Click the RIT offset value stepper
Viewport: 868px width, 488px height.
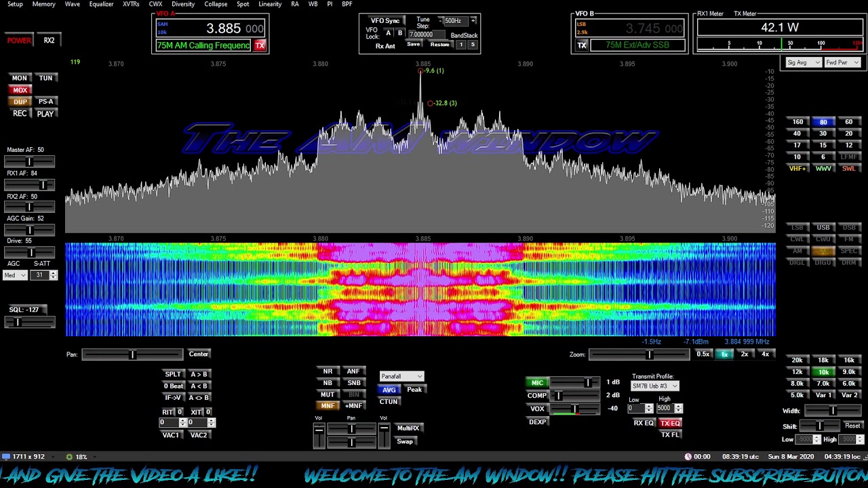tap(173, 423)
